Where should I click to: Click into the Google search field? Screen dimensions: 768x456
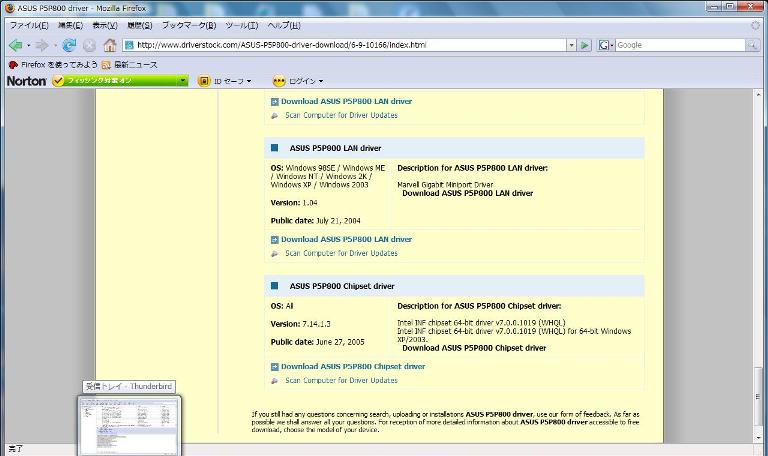click(680, 45)
